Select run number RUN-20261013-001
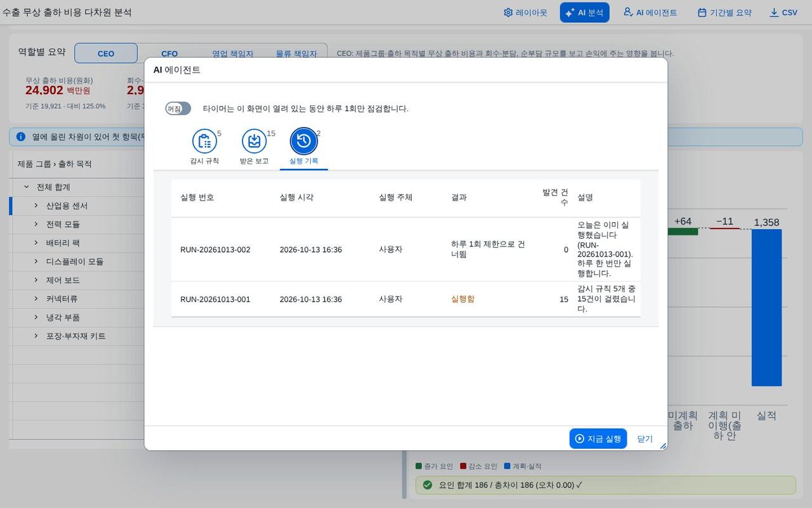Image resolution: width=812 pixels, height=508 pixels. coord(215,299)
